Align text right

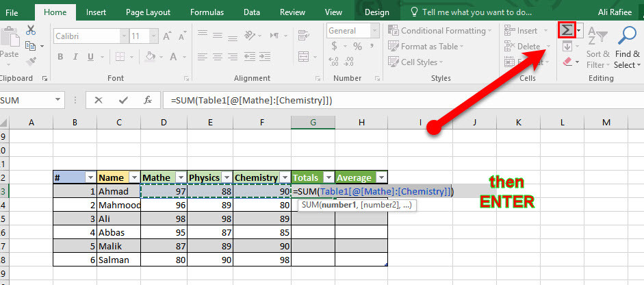(233, 56)
